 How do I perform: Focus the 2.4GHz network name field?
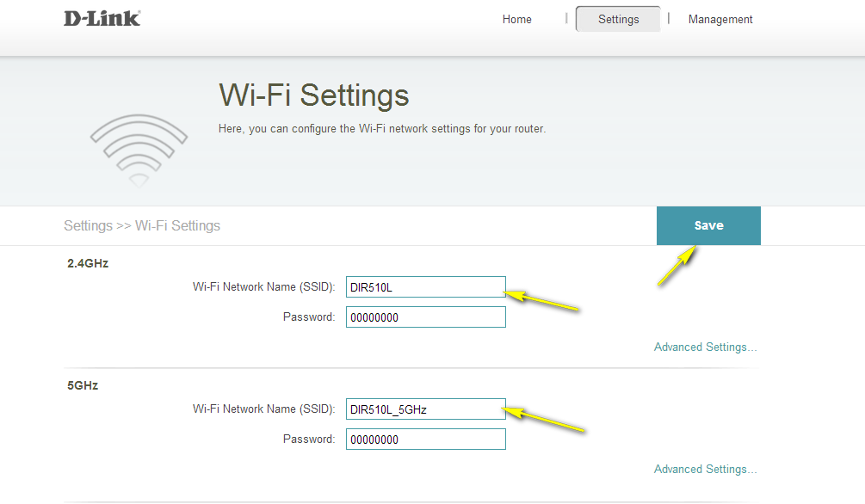[x=425, y=287]
